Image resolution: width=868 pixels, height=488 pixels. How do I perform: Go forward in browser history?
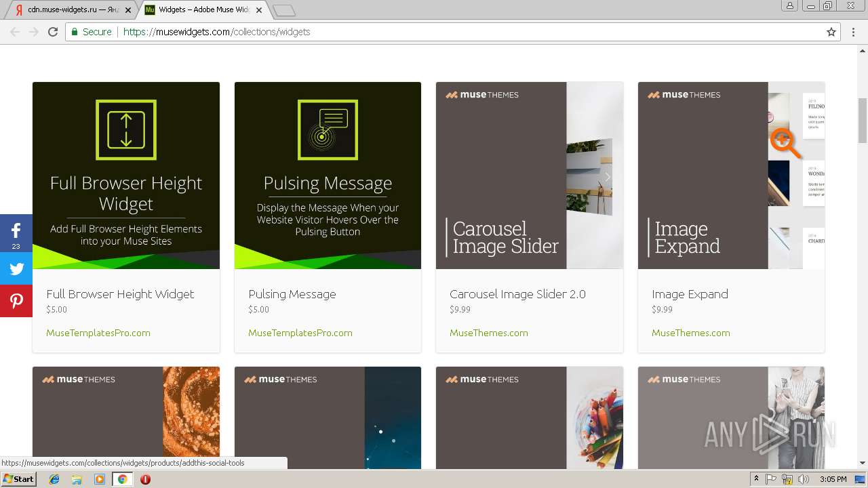pyautogui.click(x=34, y=32)
